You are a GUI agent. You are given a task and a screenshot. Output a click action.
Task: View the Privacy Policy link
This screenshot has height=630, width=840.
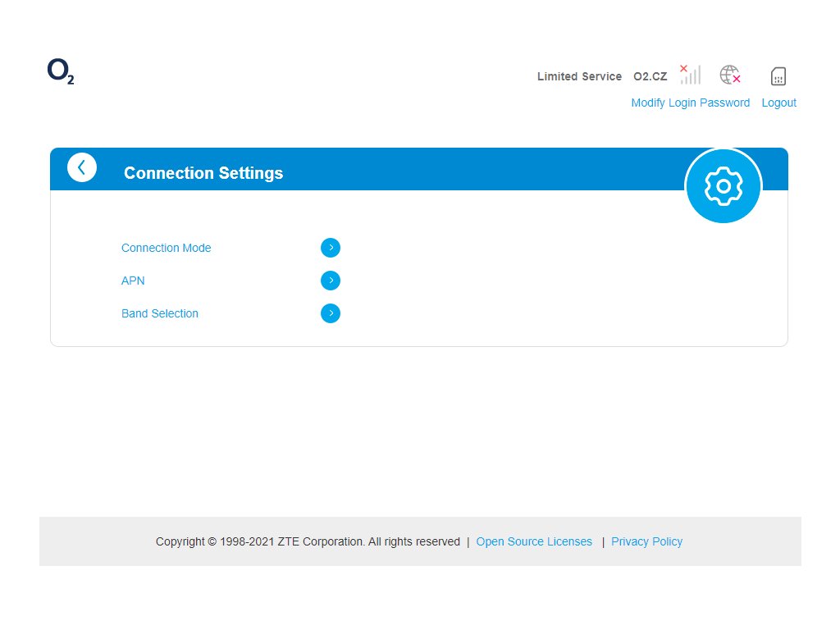[646, 541]
